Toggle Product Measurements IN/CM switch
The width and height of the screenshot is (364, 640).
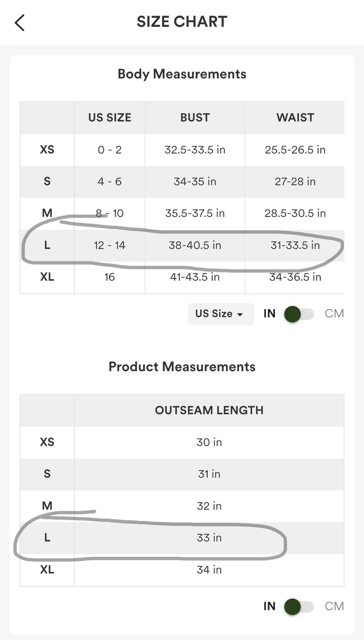tap(299, 606)
